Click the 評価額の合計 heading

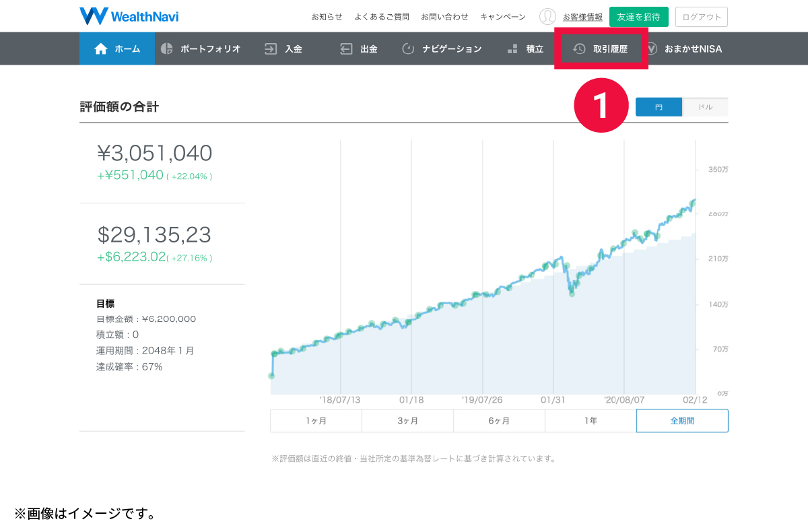tap(119, 106)
